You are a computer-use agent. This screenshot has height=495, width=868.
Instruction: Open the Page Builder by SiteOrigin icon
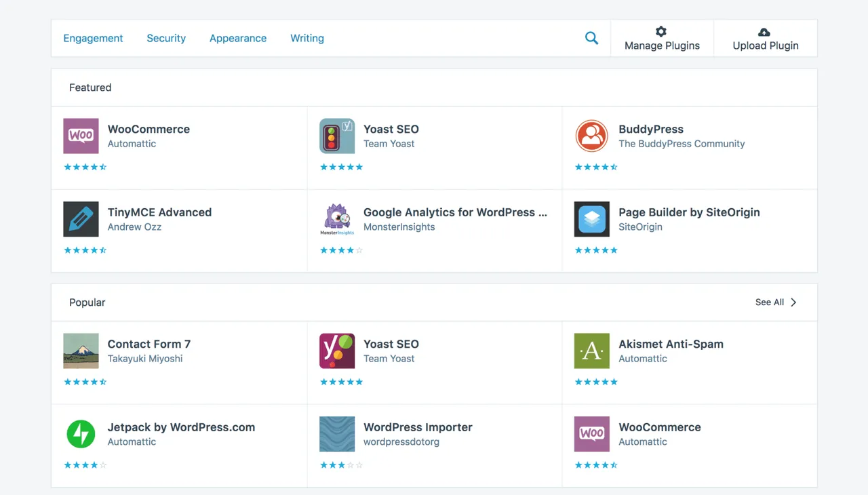point(592,219)
